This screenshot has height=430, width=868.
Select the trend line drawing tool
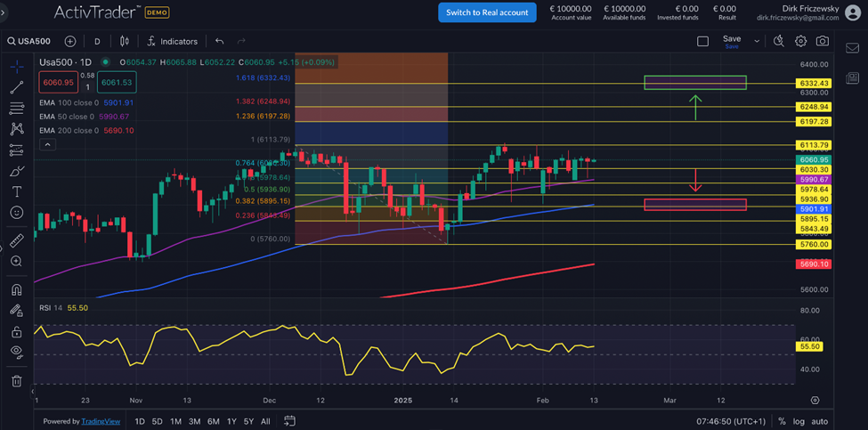(16, 87)
